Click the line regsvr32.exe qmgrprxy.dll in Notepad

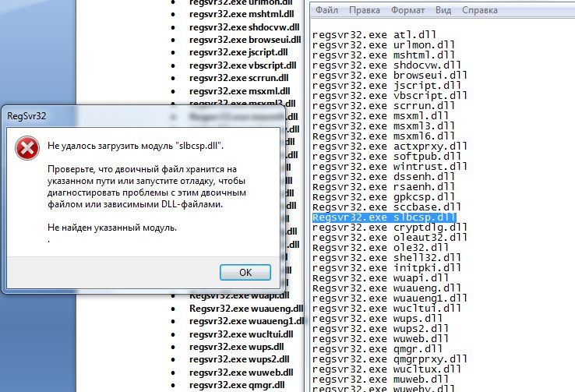390,359
